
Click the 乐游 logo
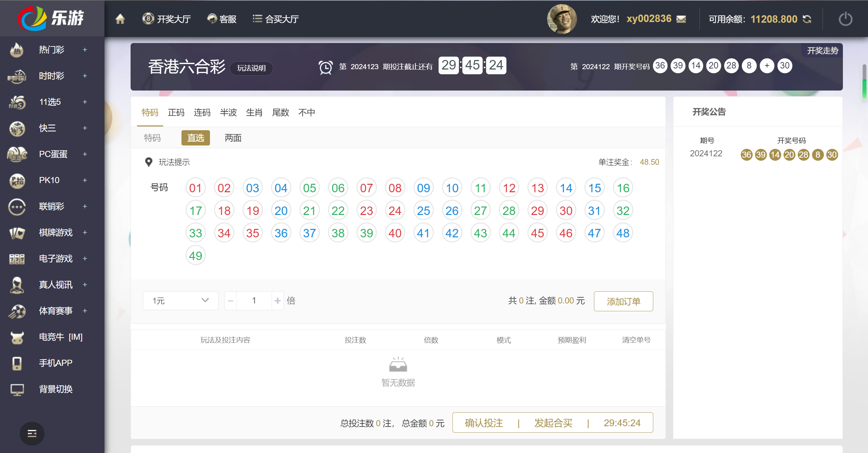point(52,18)
